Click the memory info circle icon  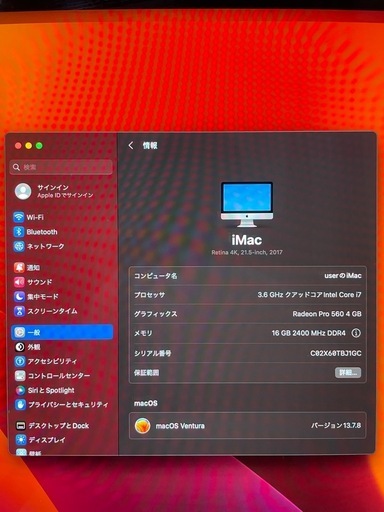tap(356, 333)
